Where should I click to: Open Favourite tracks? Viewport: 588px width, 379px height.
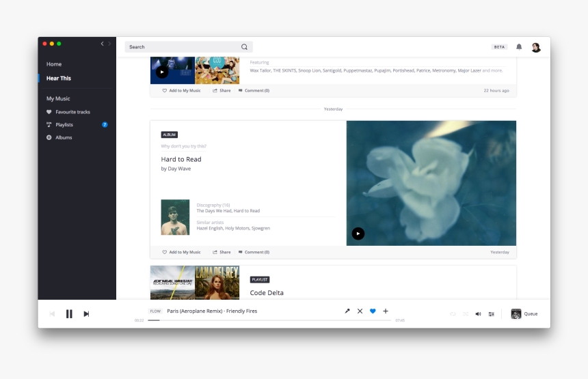tap(72, 112)
